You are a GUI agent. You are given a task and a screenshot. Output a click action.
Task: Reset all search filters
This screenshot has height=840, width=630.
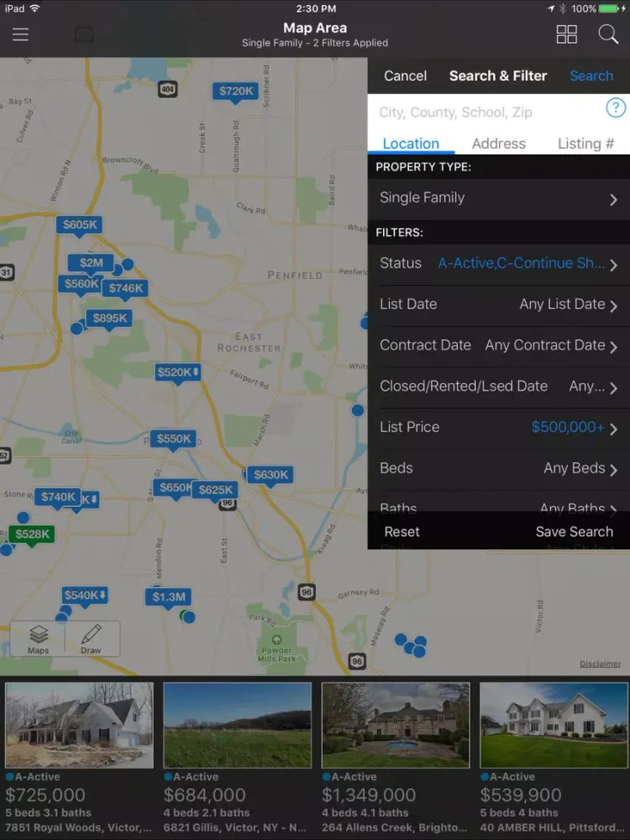point(402,532)
